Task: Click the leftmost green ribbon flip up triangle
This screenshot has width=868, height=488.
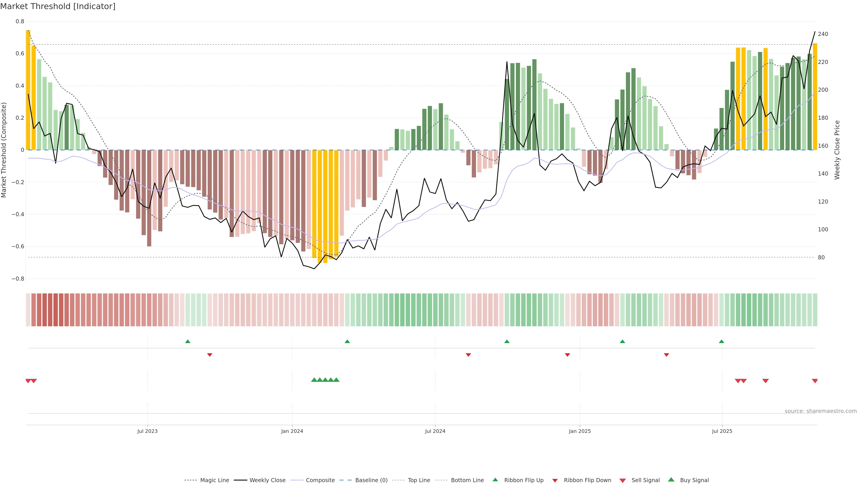Action: [188, 342]
